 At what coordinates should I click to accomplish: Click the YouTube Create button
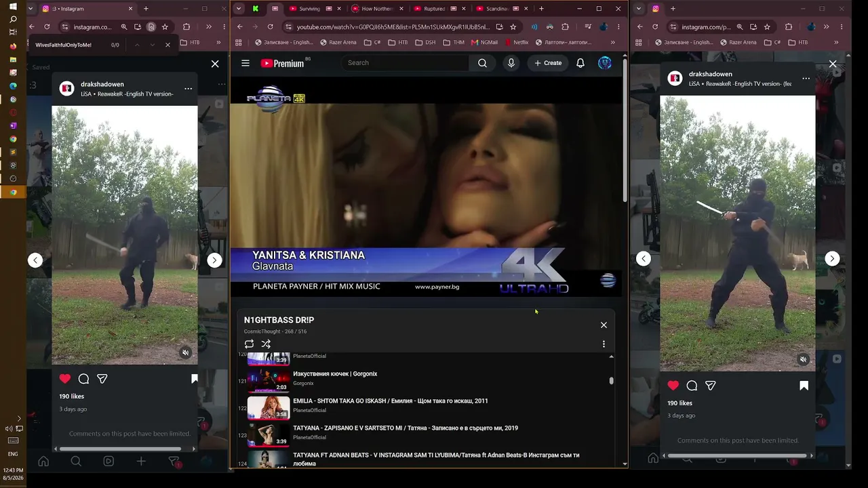[x=548, y=63]
